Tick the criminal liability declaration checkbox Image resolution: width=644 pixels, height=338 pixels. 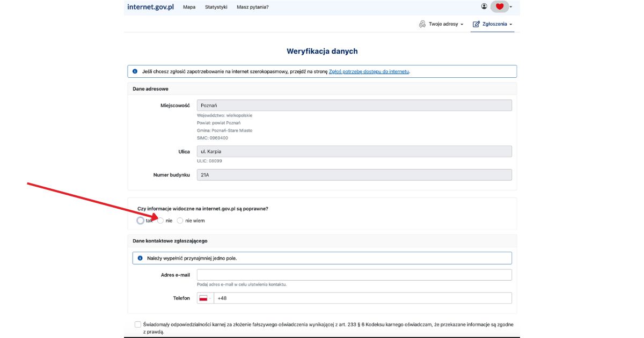click(x=138, y=325)
